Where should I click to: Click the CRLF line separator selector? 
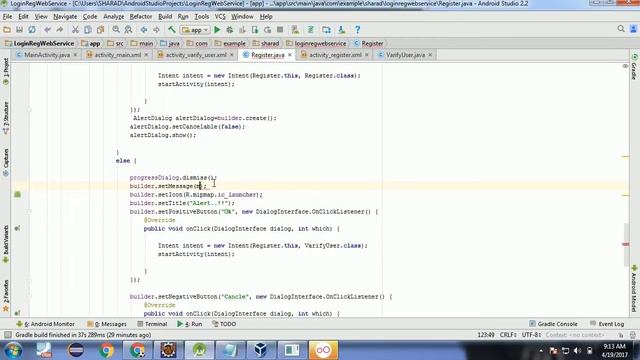[508, 335]
